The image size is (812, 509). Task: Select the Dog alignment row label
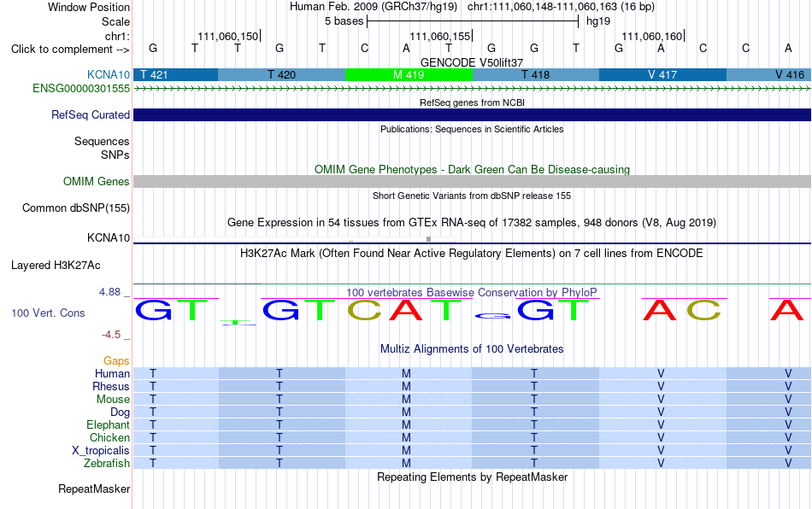coord(120,412)
